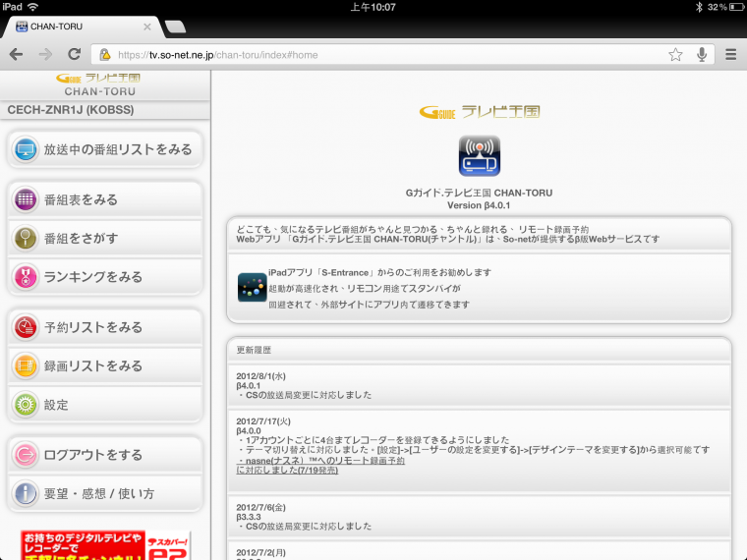Open the nasne remote recording link
This screenshot has height=560, width=747.
click(x=320, y=466)
